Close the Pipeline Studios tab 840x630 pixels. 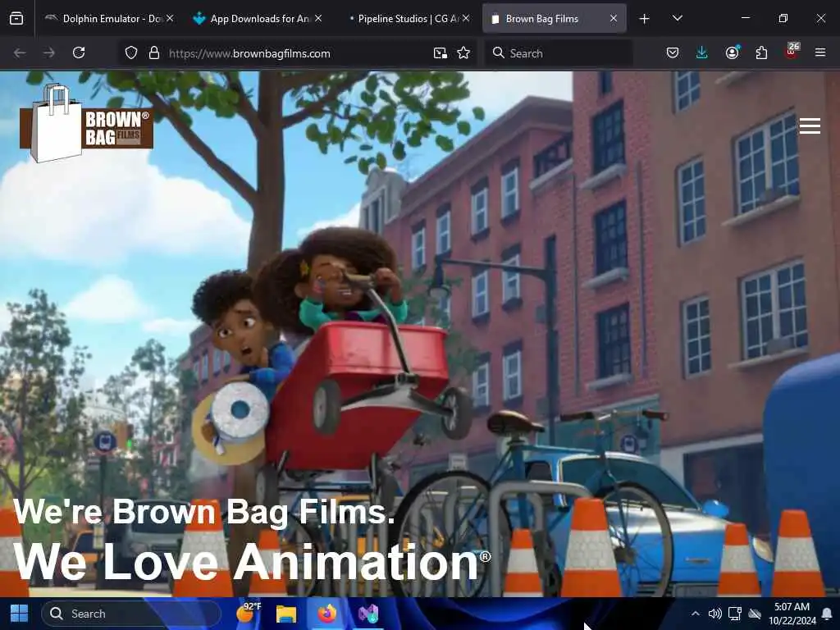coord(466,19)
